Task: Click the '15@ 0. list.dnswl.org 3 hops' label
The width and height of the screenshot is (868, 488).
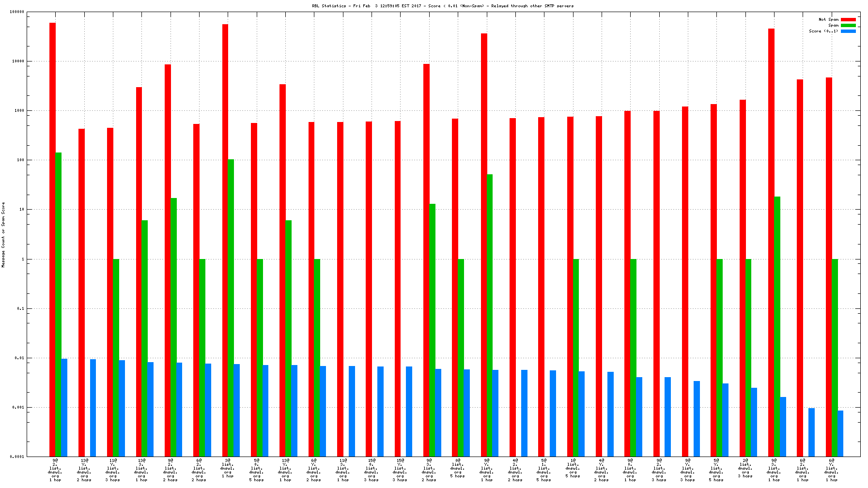Action: click(371, 470)
